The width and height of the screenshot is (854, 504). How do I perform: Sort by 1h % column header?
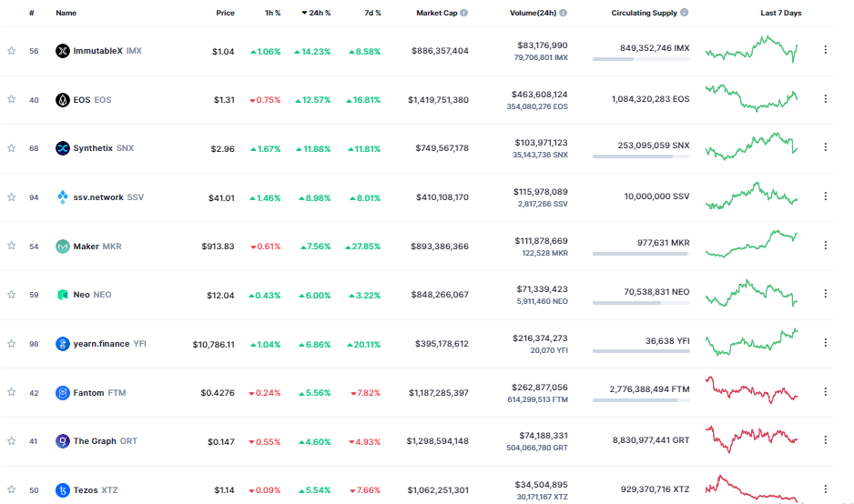point(272,13)
